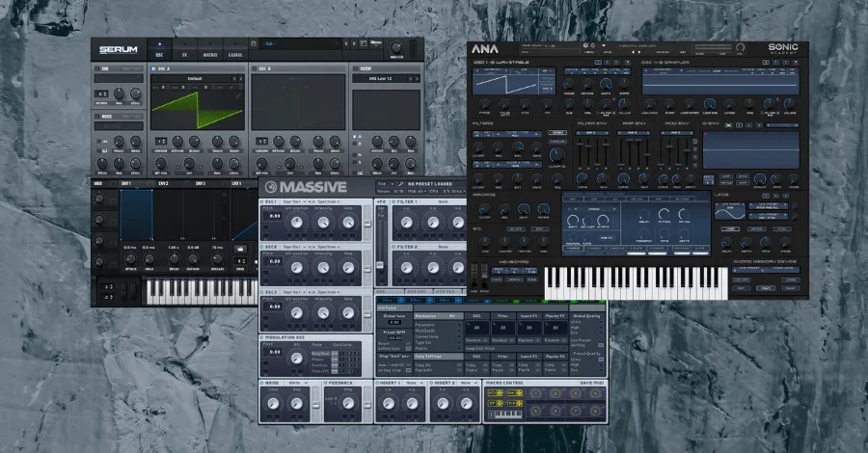
Task: Open the INSERT 1 effect dropdown in Massive
Action: click(413, 383)
